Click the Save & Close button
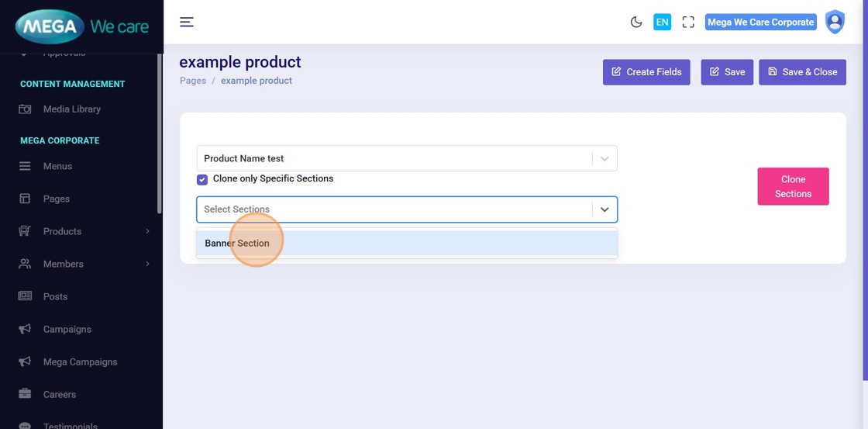Screen dimensions: 868x429 tap(802, 72)
